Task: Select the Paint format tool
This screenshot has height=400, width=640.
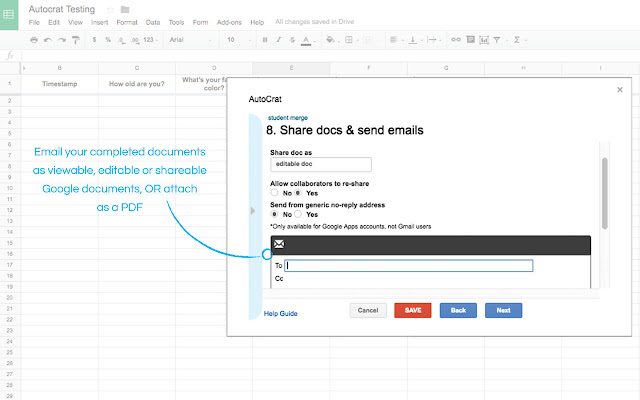Action: coord(76,40)
